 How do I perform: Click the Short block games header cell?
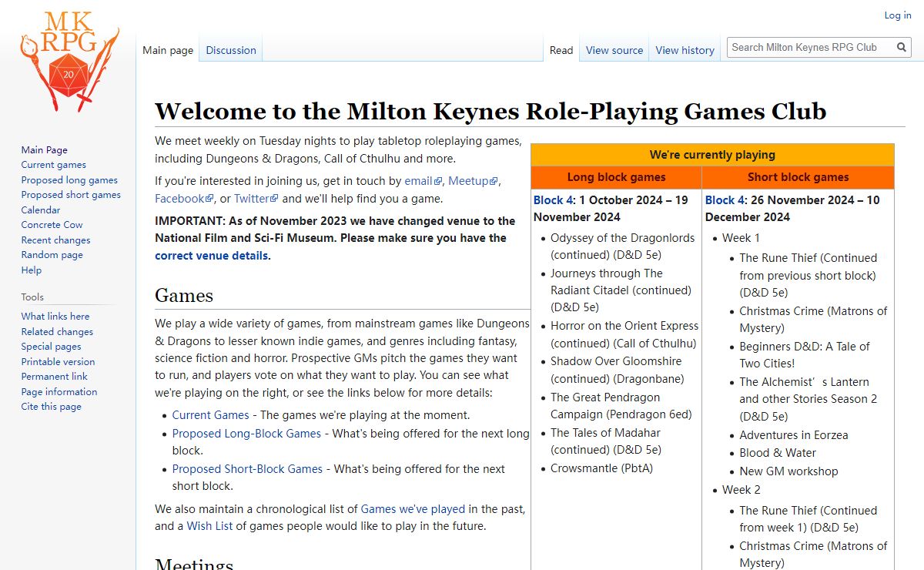pos(798,177)
